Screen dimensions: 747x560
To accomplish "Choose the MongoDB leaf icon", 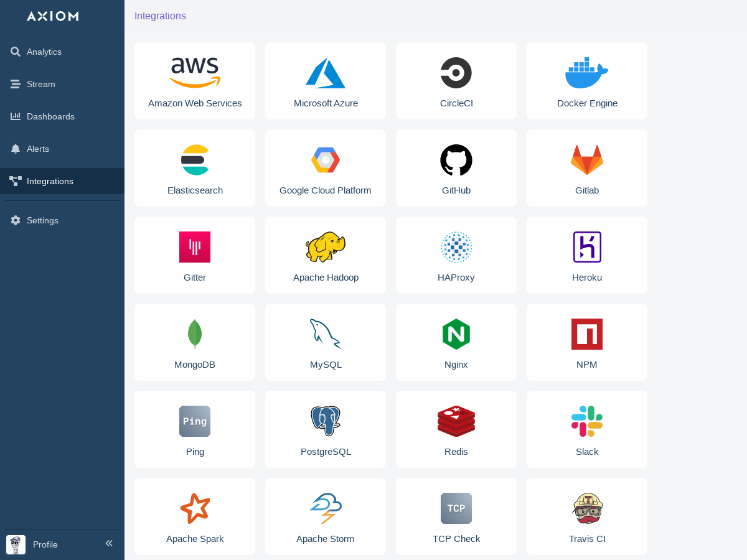I will pyautogui.click(x=195, y=334).
